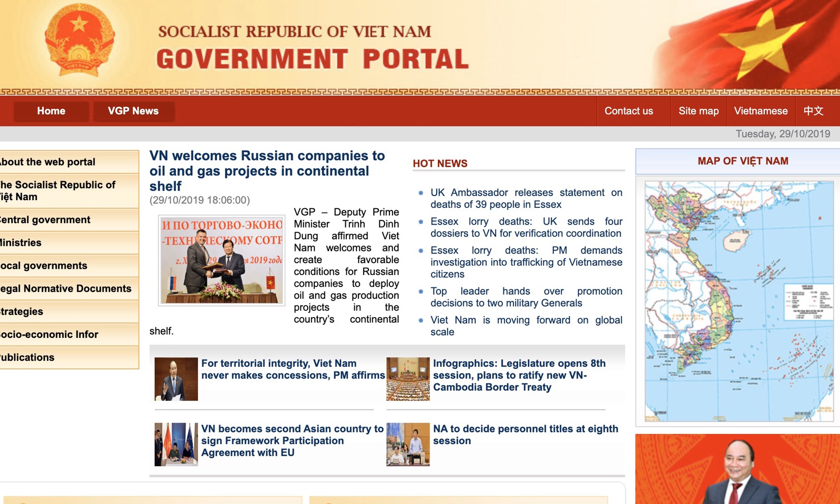Switch to the Vietnamese language version
The image size is (840, 504).
tap(761, 111)
